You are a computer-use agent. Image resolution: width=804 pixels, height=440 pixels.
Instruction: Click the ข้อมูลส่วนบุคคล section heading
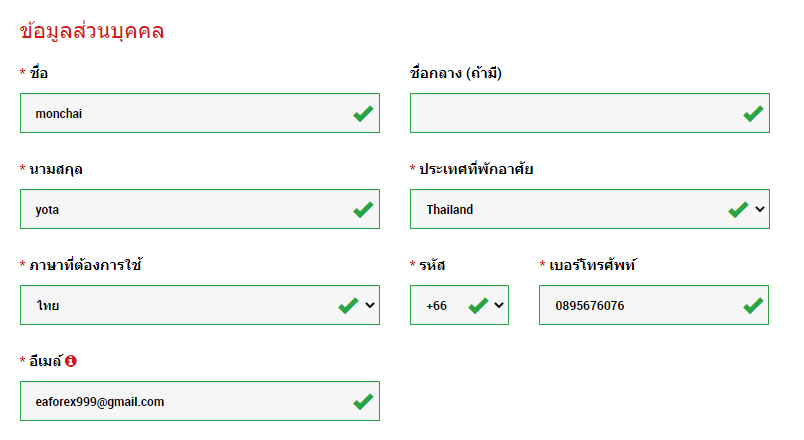(x=92, y=31)
